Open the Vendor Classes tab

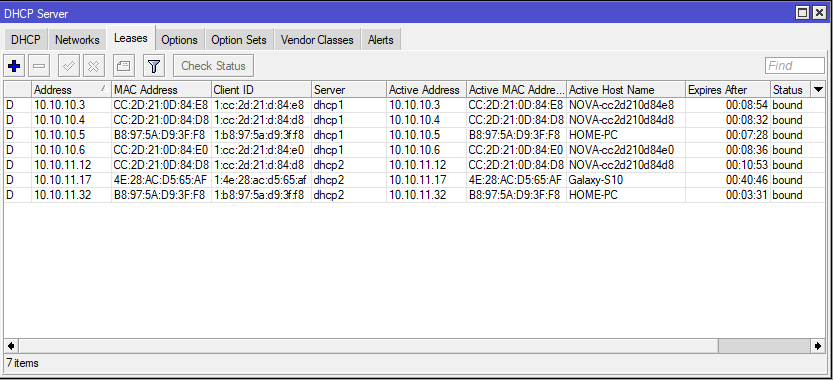[x=317, y=40]
